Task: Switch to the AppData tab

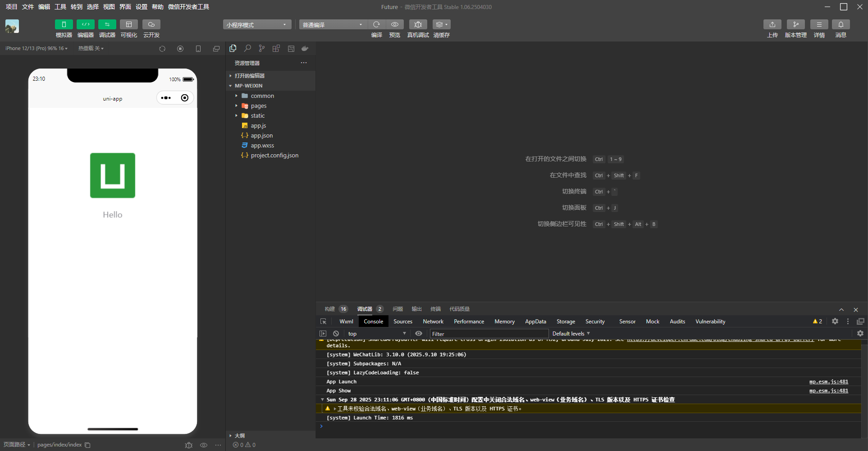Action: coord(535,322)
